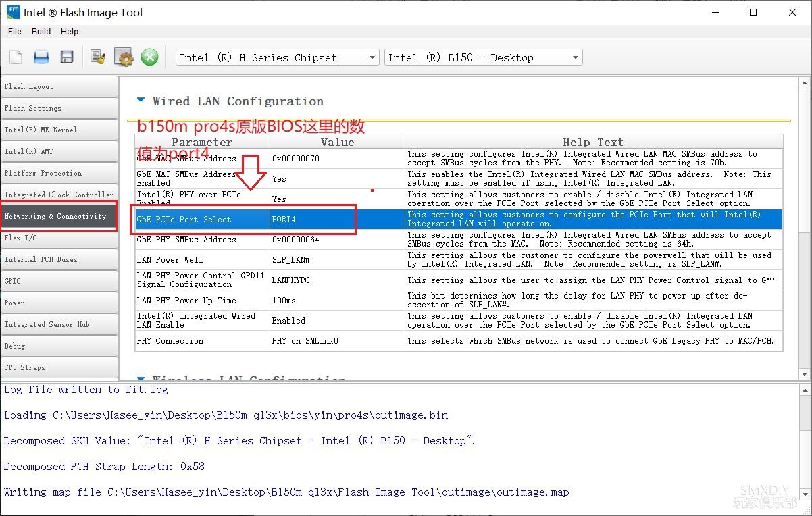
Task: Select the Networking & Connectivity tab
Action: [59, 216]
